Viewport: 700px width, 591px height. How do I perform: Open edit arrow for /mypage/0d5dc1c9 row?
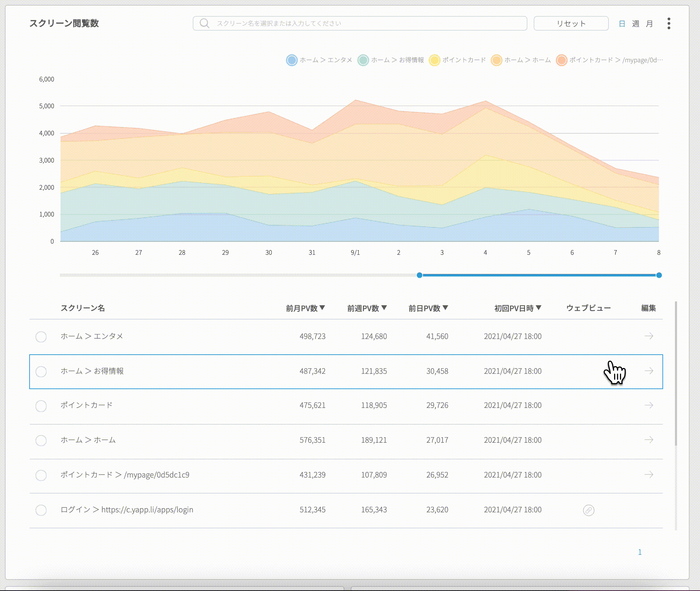pyautogui.click(x=649, y=475)
